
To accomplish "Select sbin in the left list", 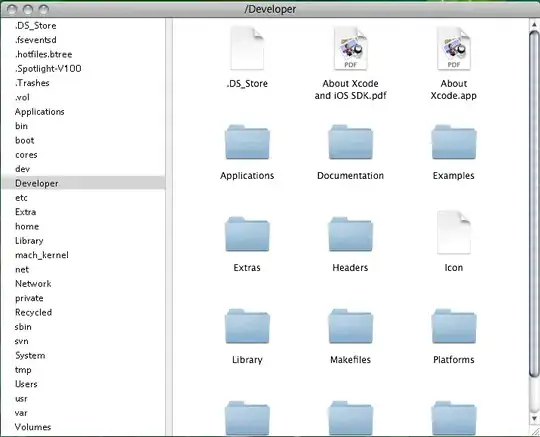I will point(23,327).
